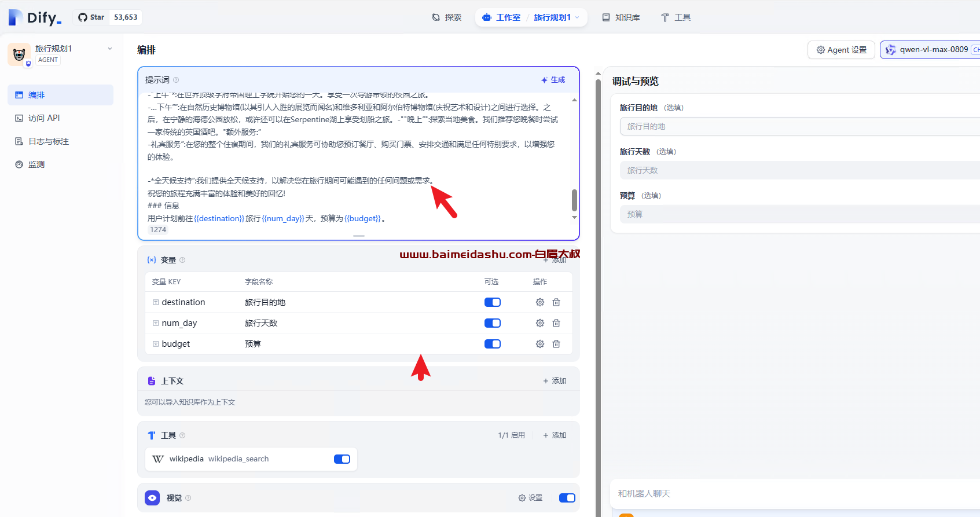Click the Dify logo

[x=35, y=17]
